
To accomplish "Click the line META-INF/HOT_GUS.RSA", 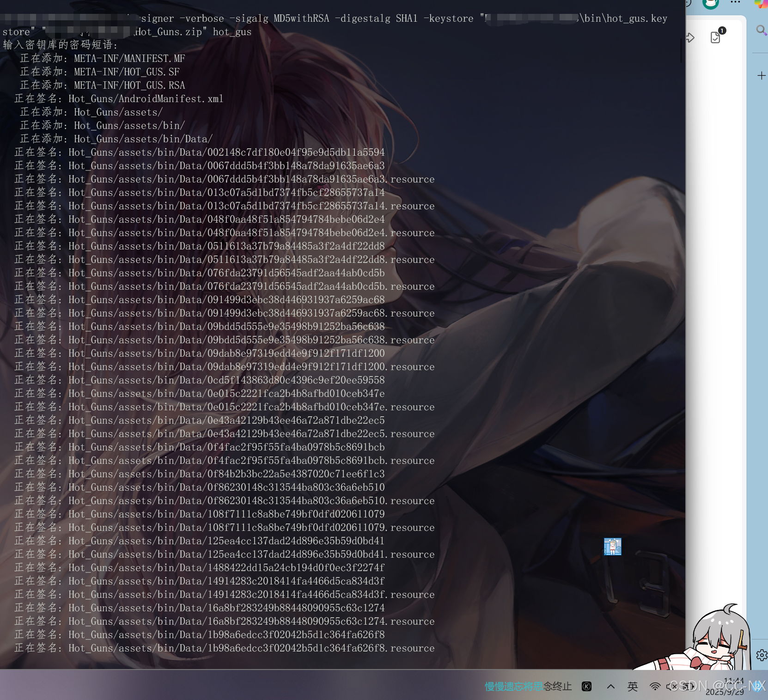I will pos(103,85).
